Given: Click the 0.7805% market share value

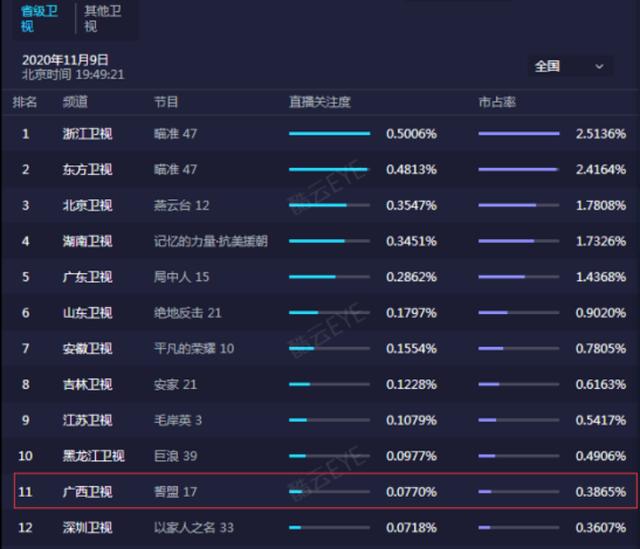Looking at the screenshot, I should pyautogui.click(x=601, y=349).
